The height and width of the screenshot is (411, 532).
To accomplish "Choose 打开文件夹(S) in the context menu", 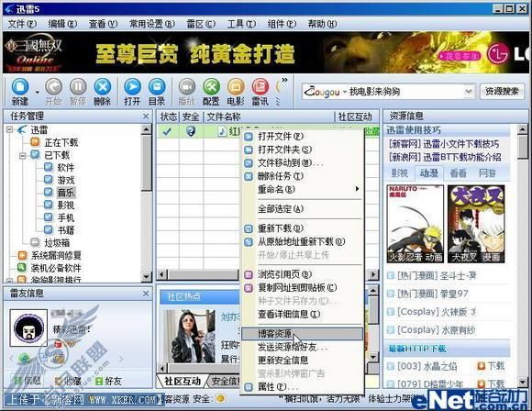I will coord(302,150).
